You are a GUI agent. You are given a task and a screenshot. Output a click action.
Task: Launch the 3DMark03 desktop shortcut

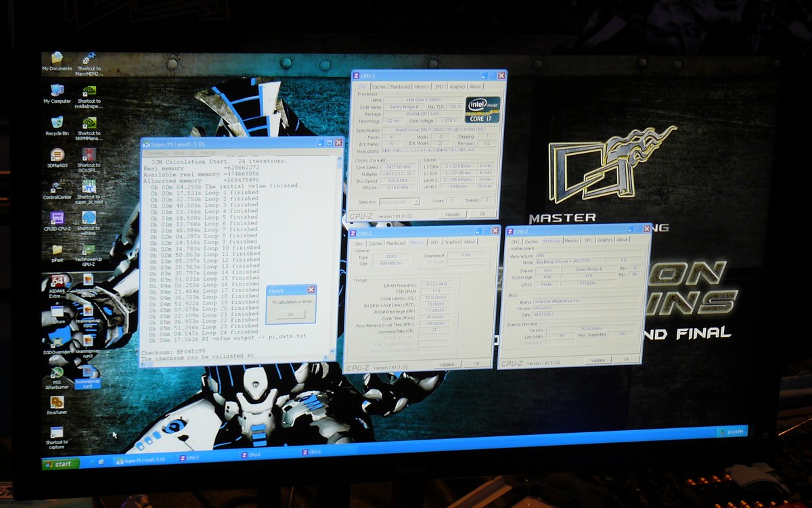(57, 158)
